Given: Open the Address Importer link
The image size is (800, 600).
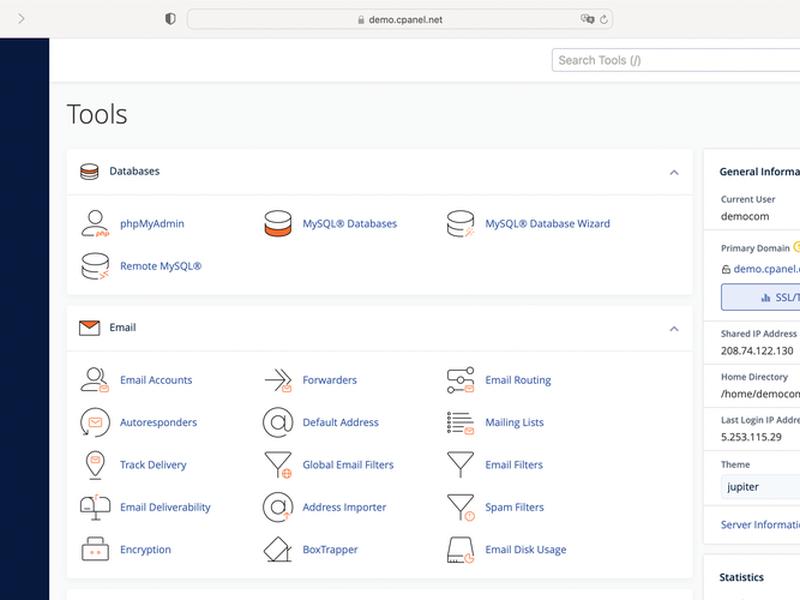Looking at the screenshot, I should [344, 507].
